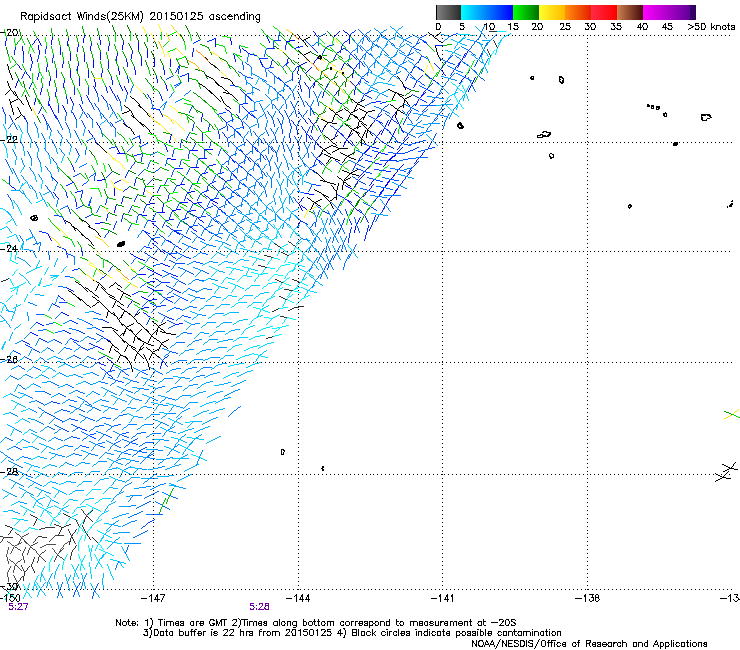This screenshot has width=740, height=650.
Task: Click the 'Data buffer is 22 hrs' note line
Action: 352,633
